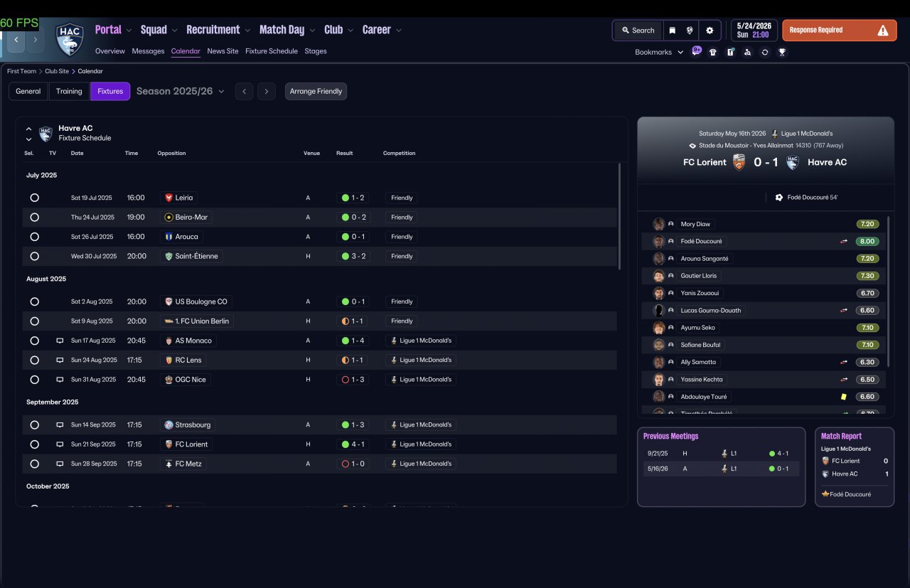Select the radio button for 1. FC Union Berlin fixture
Image resolution: width=910 pixels, height=588 pixels.
tap(34, 321)
